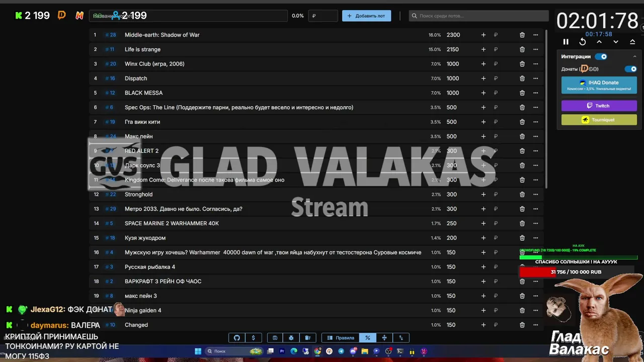Viewport: 644px width, 362px height.
Task: Open File Explorer from the taskbar
Action: click(365, 351)
